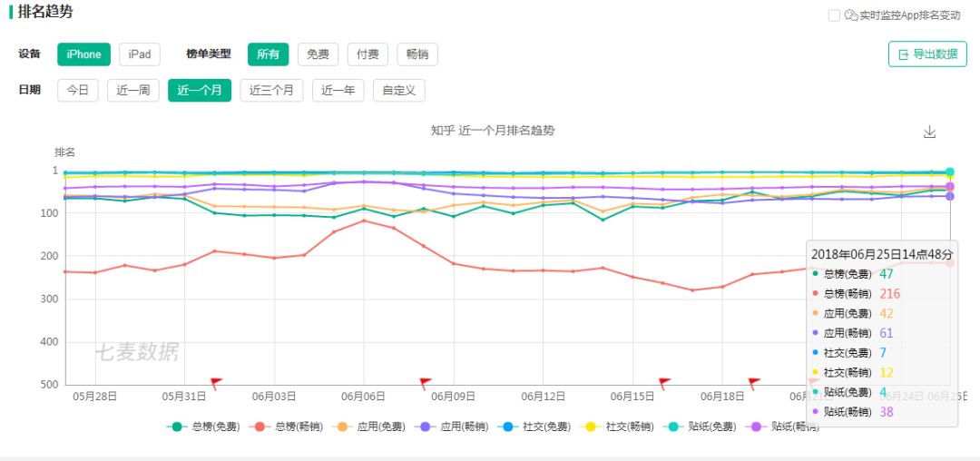Click tooltip timestamp 2018年06月25日14点48分
Viewport: 980px width, 461px height.
coord(882,254)
